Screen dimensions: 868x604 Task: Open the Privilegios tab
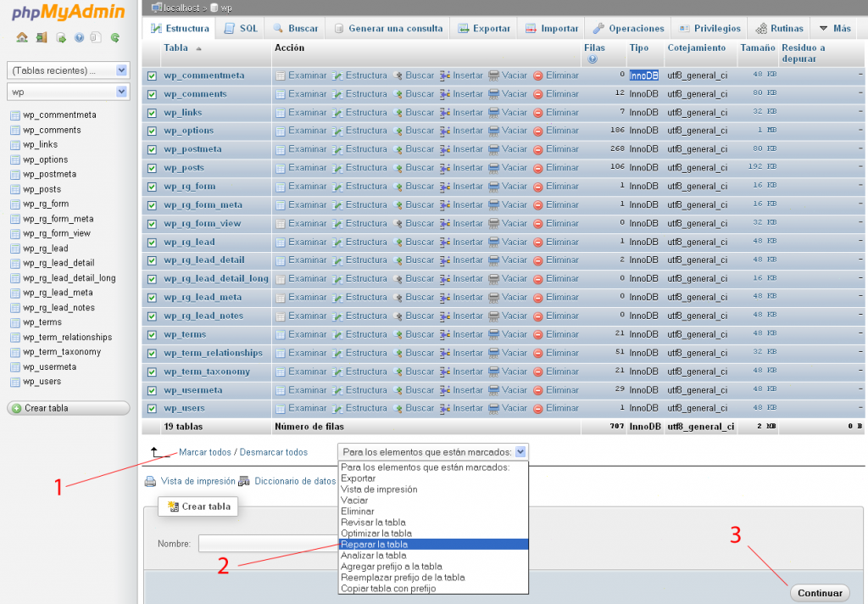pos(709,28)
